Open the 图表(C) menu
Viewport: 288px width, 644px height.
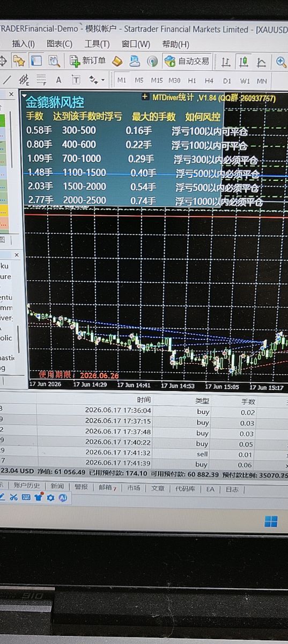click(x=59, y=44)
